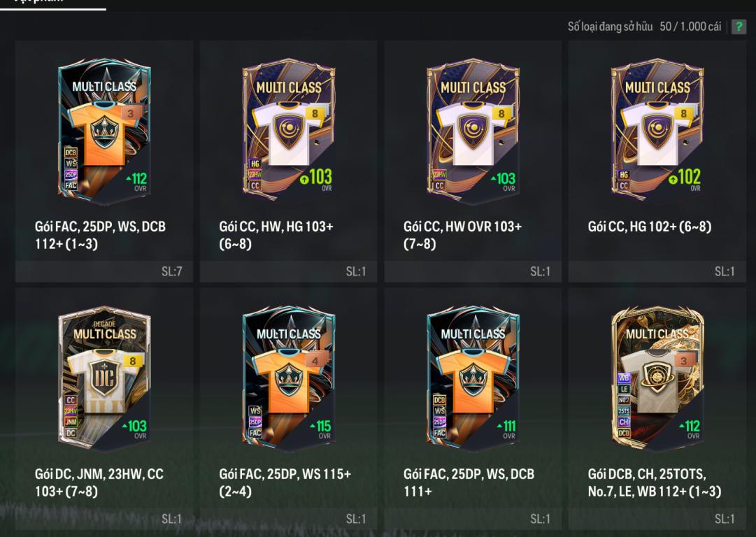Click the Số loại đang sở hữu 50 / 1.000 counter

click(644, 27)
